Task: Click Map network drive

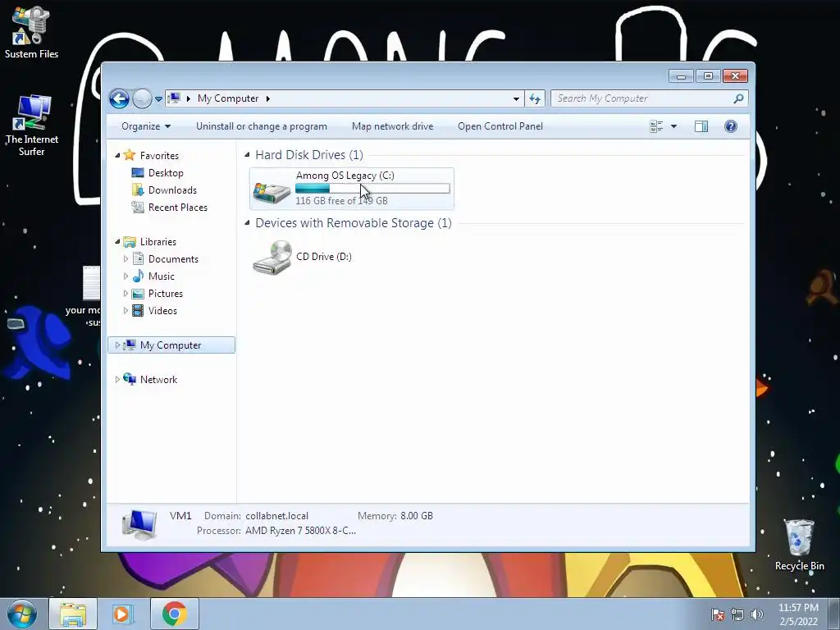Action: click(x=393, y=126)
